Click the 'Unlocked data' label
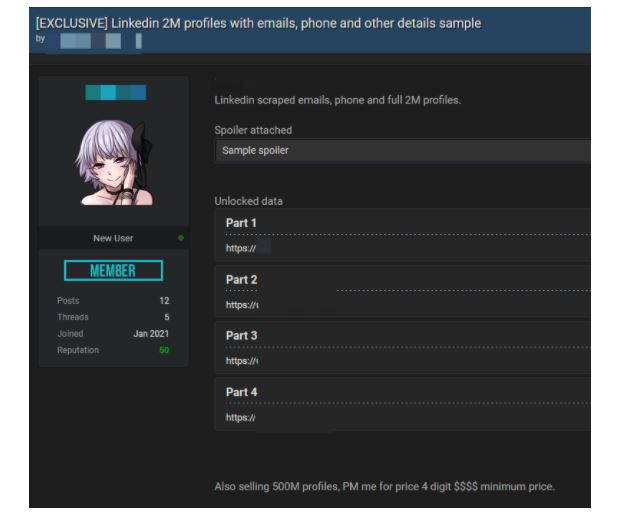 tap(249, 201)
